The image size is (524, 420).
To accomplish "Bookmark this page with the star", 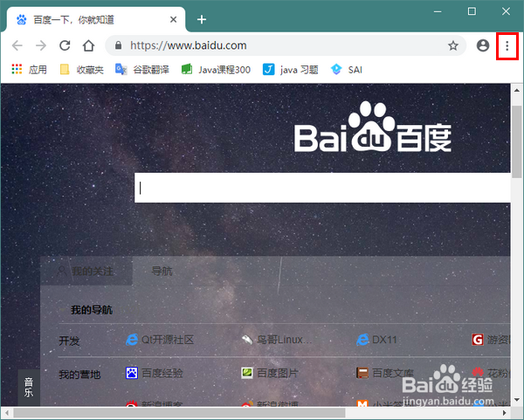I will (453, 45).
